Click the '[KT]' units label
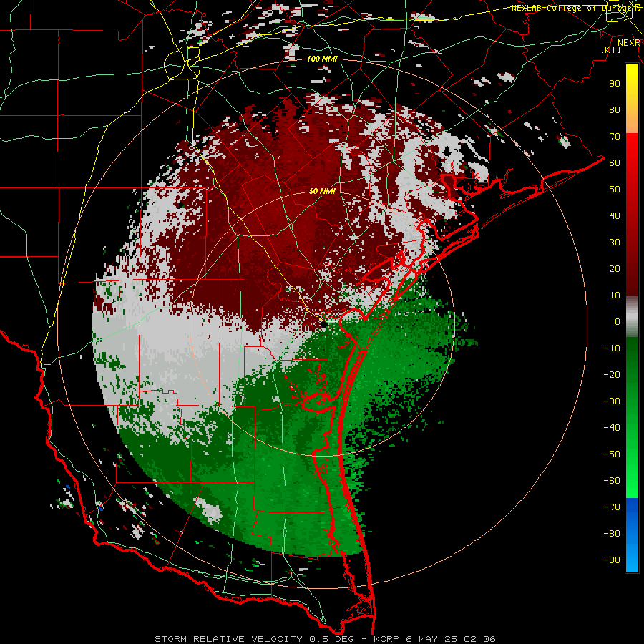Viewport: 644px width, 644px height. [x=611, y=49]
